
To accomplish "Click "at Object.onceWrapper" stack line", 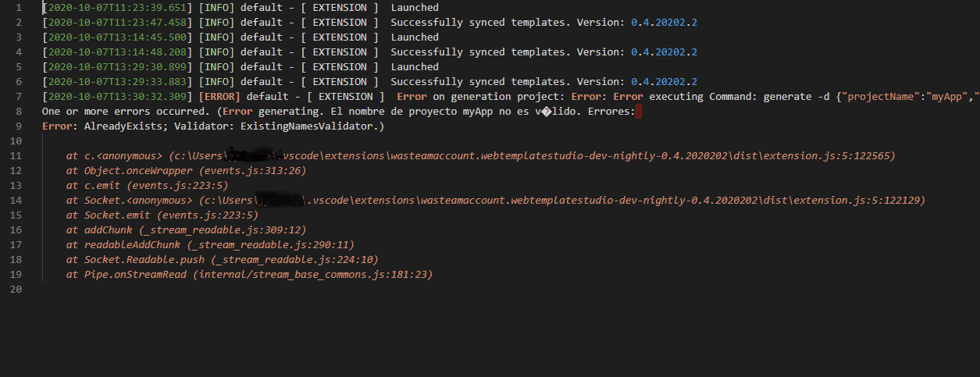I will pos(186,171).
